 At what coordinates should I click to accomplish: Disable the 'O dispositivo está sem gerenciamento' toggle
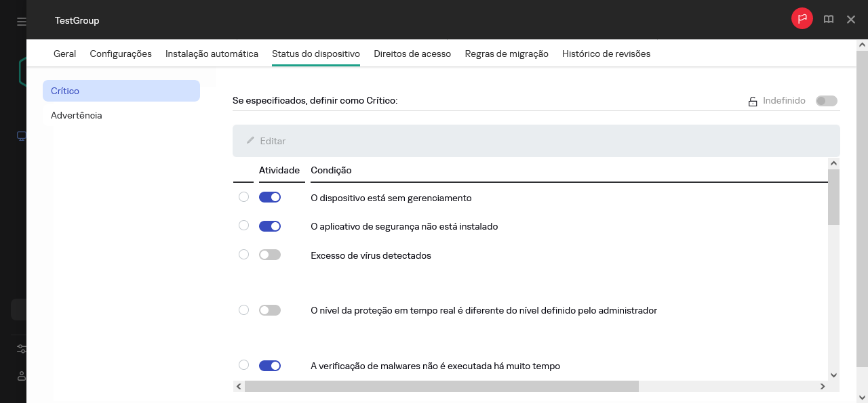269,196
